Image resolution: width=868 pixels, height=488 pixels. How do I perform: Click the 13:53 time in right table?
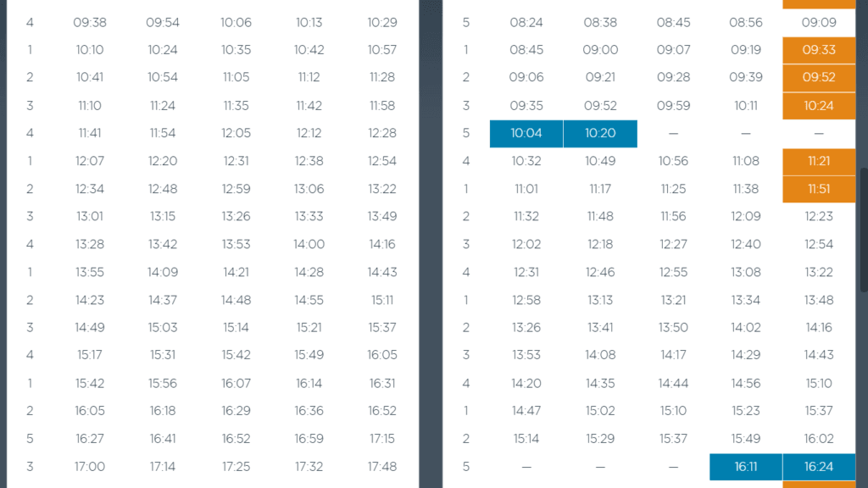point(526,355)
